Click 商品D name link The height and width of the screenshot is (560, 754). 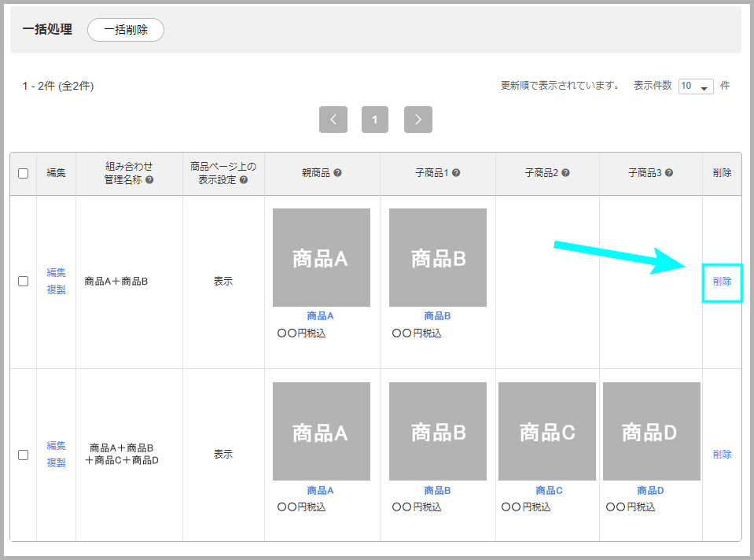[651, 491]
